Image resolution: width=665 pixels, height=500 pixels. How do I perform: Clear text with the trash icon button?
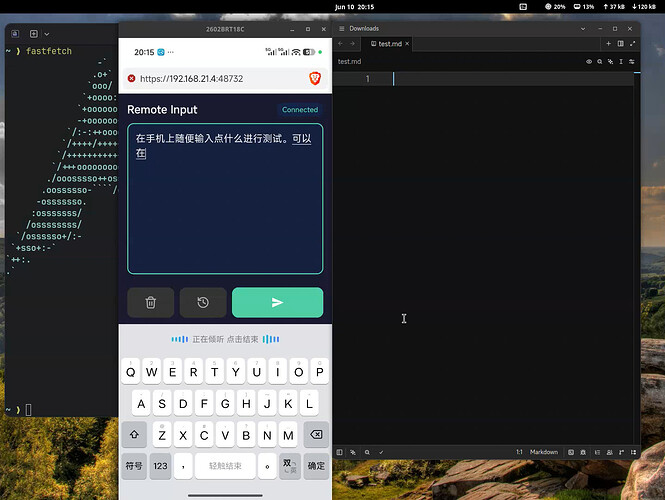click(151, 302)
